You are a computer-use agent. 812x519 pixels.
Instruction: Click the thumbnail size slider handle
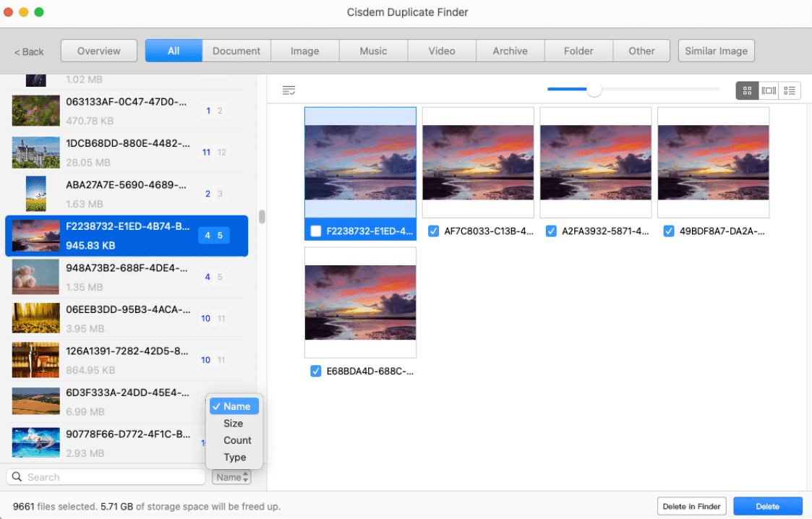point(594,90)
